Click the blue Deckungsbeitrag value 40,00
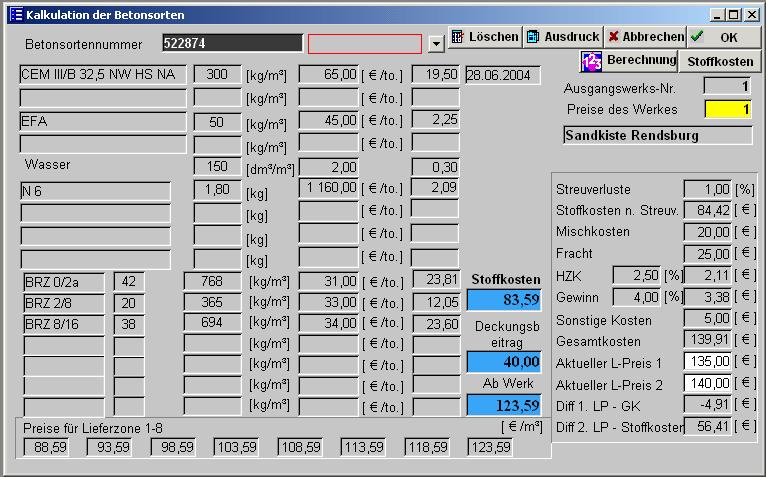The image size is (766, 477). (x=504, y=362)
